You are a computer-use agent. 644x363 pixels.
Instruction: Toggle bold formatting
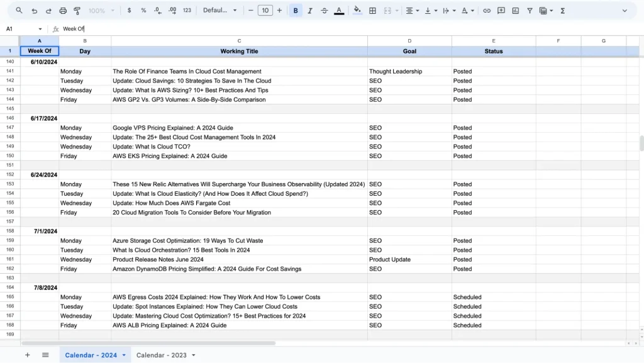coord(296,11)
